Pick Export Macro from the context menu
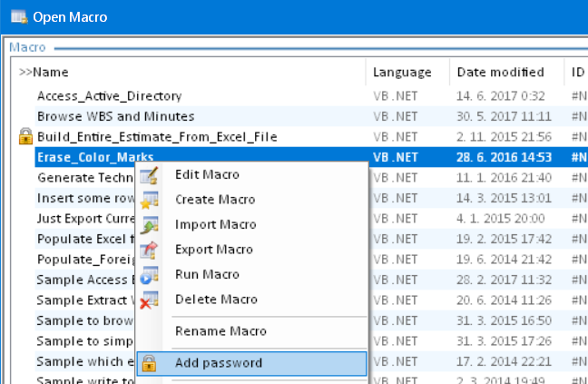This screenshot has width=588, height=384. 213,250
